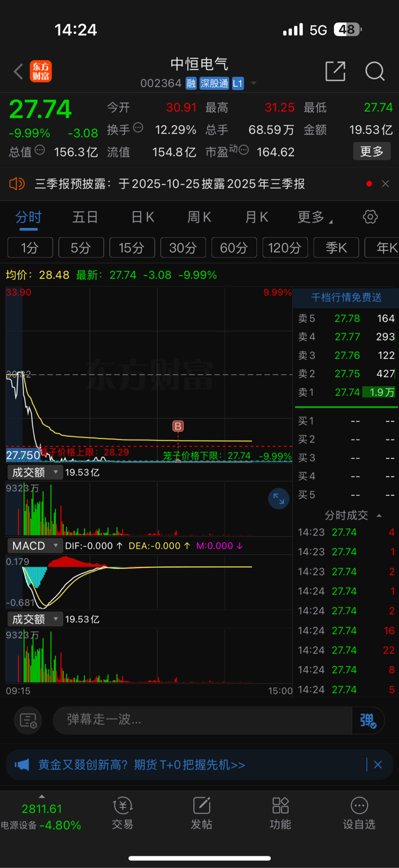Tap the share/export icon

[335, 71]
